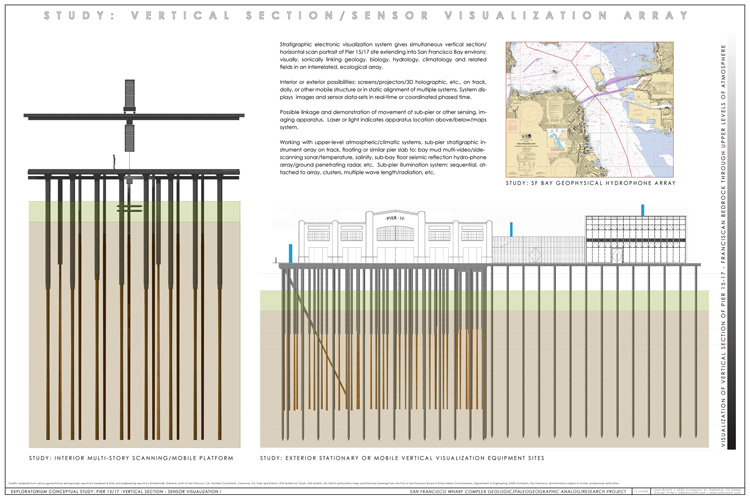Click footer 'SAN FRANCISCO WHARF COMPLEX GEOLOGIC/PALEOGEOGRAPHIC ANALOG/RESEARCH PROJECT'
750x500 pixels.
pos(518,491)
